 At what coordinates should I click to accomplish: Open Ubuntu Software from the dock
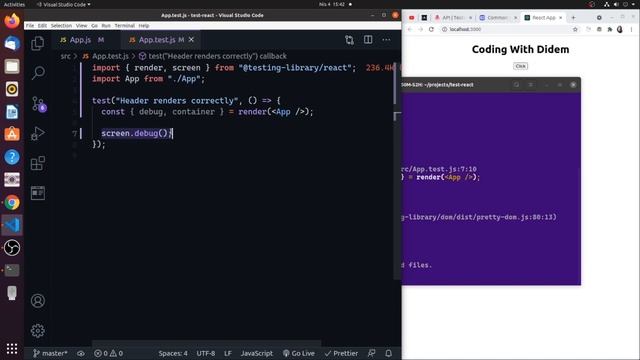(x=12, y=134)
